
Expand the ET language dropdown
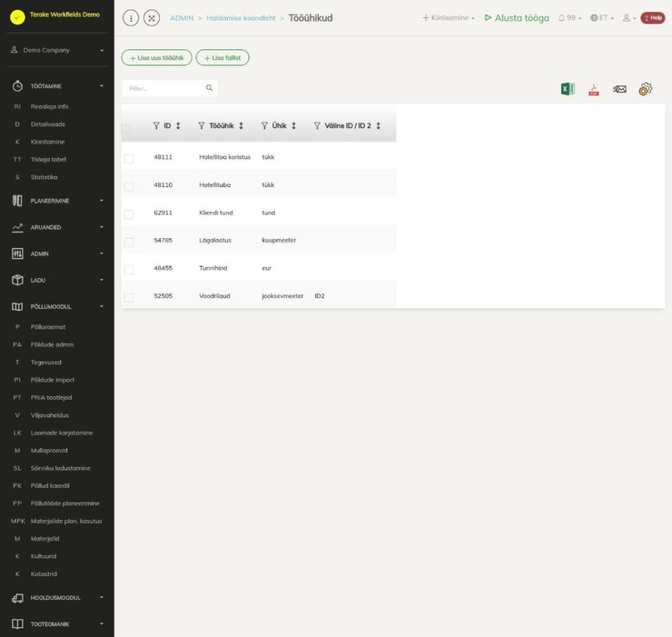(602, 18)
